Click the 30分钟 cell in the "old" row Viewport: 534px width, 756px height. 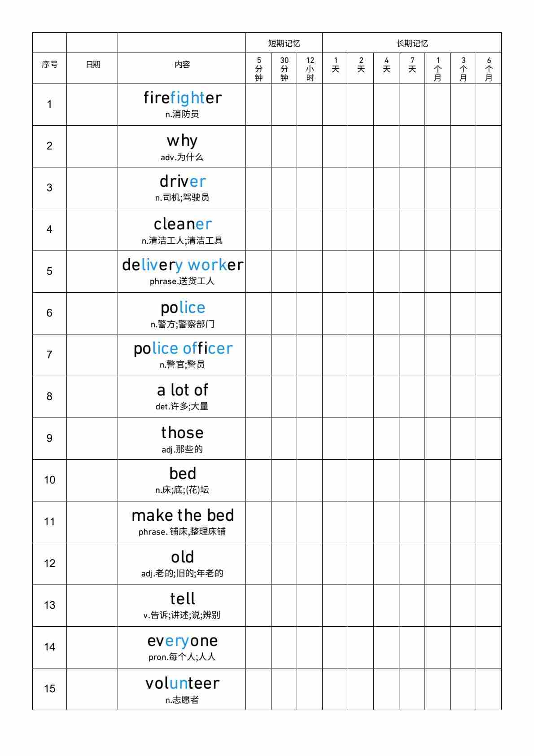pos(284,564)
